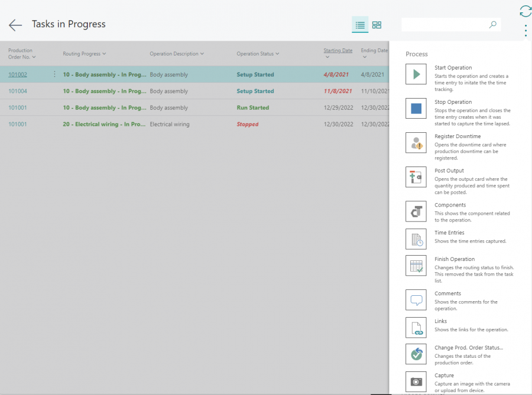This screenshot has height=395, width=532.
Task: Click Body assembly description for order 101004
Action: click(168, 91)
